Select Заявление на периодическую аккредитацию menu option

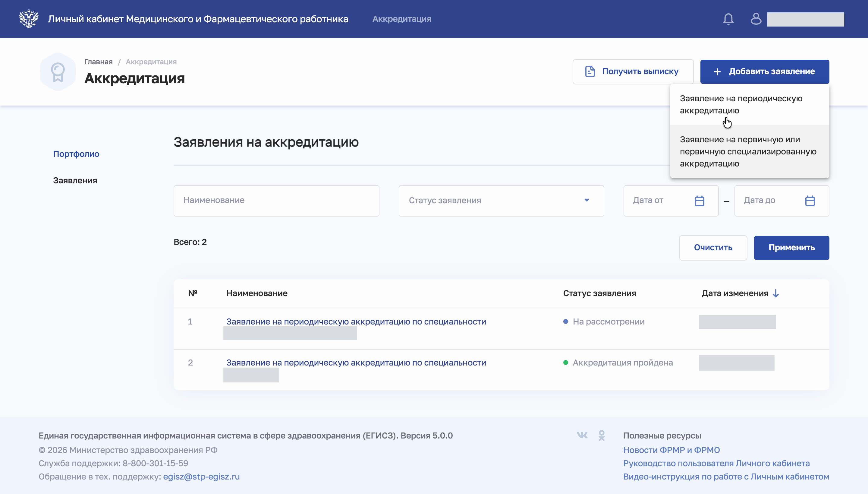[750, 104]
